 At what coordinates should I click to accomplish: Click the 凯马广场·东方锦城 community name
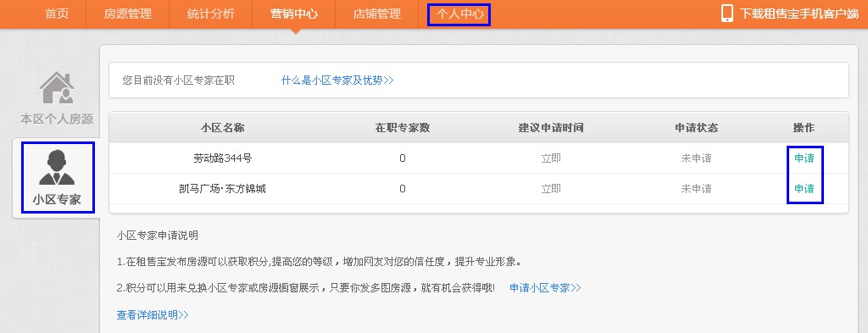(x=222, y=189)
